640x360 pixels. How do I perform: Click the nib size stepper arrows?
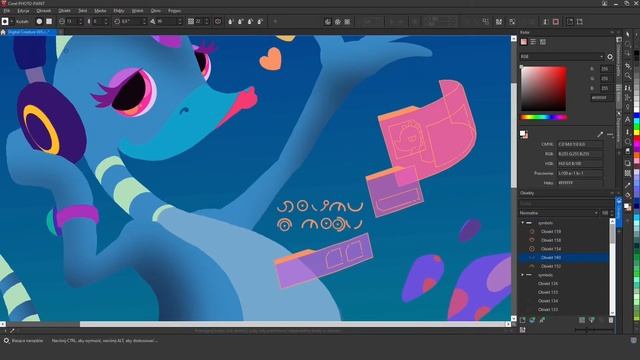[x=80, y=21]
